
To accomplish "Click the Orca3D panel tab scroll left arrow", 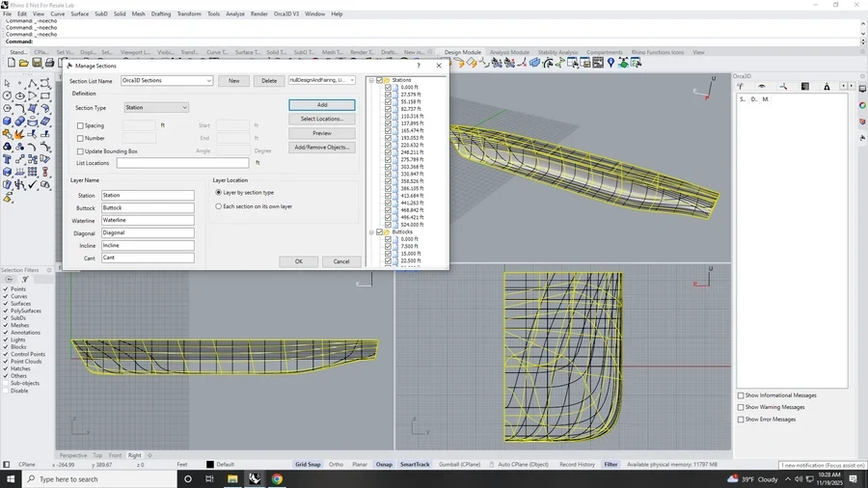I will click(x=843, y=86).
